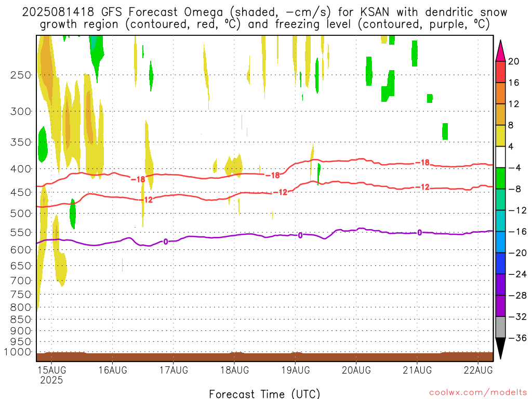Click the magenta arrow atop the colorbar
Viewport: 532px width, 399px height.
coord(500,51)
